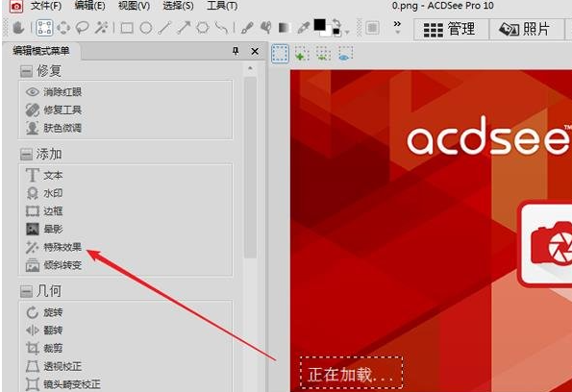Click the black foreground color swatch

tap(319, 25)
